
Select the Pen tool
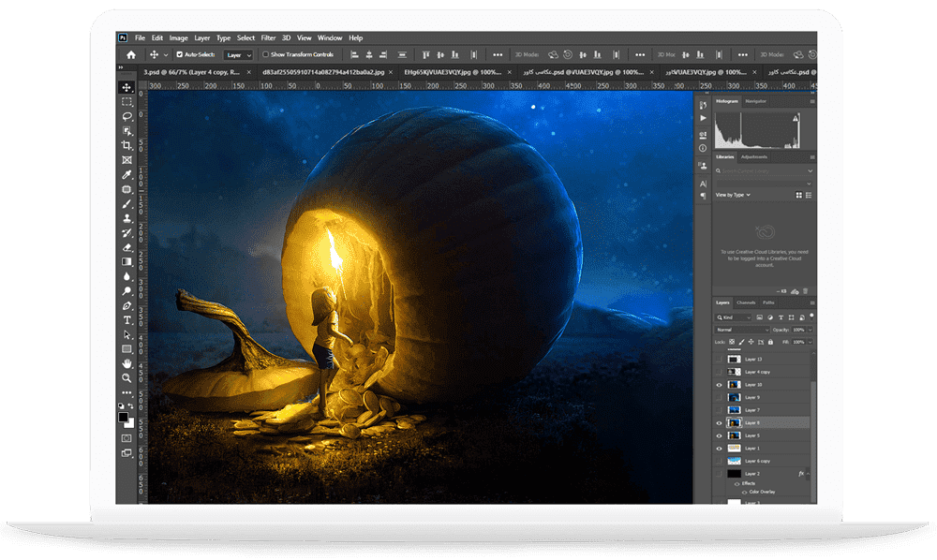pos(126,305)
